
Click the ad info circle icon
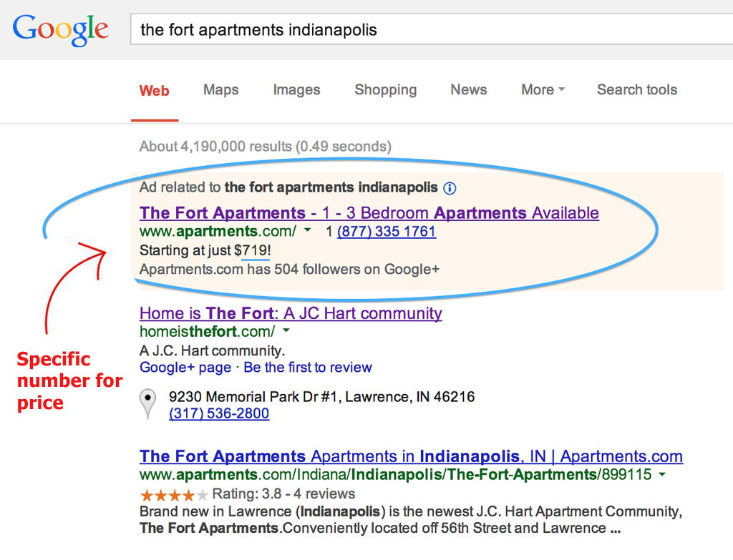450,188
